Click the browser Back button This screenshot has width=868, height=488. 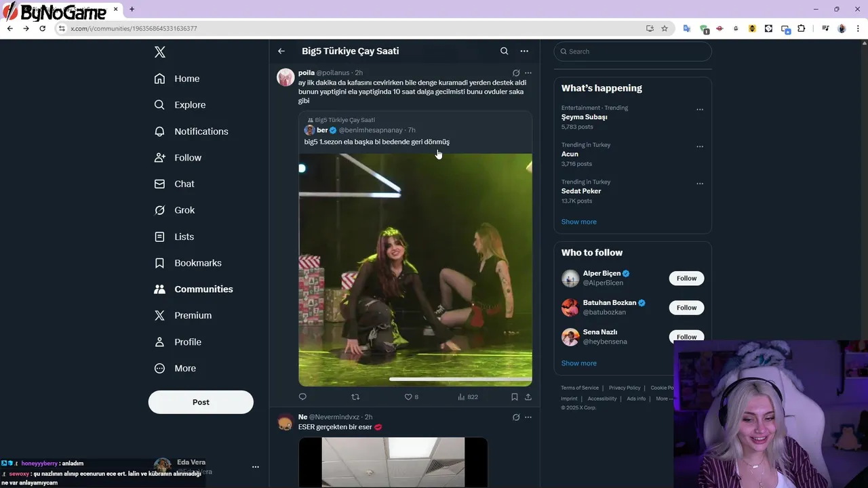pyautogui.click(x=9, y=28)
